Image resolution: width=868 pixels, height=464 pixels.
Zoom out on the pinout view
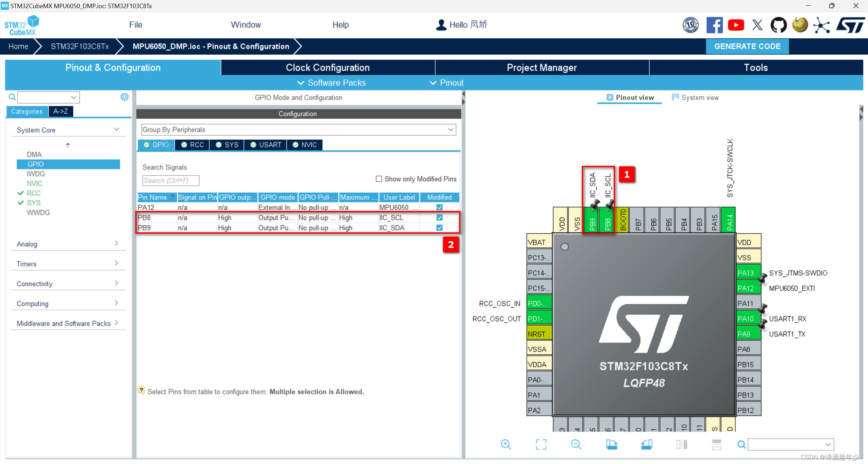[576, 444]
